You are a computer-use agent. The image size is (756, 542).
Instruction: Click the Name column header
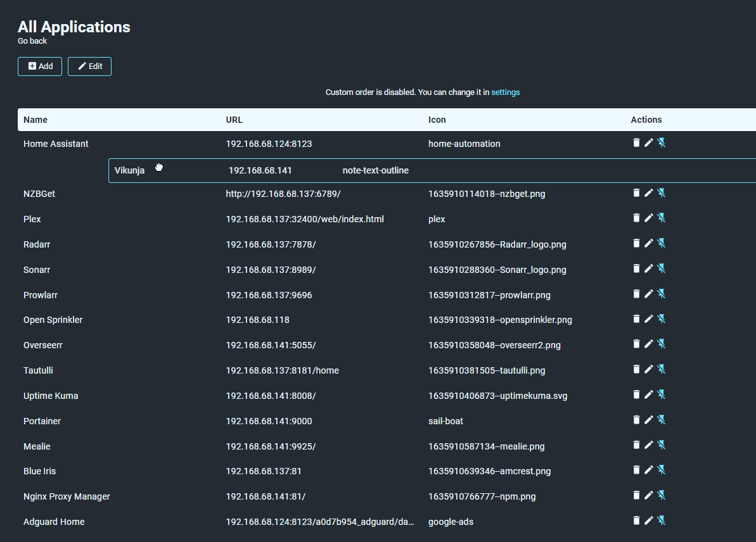point(35,120)
